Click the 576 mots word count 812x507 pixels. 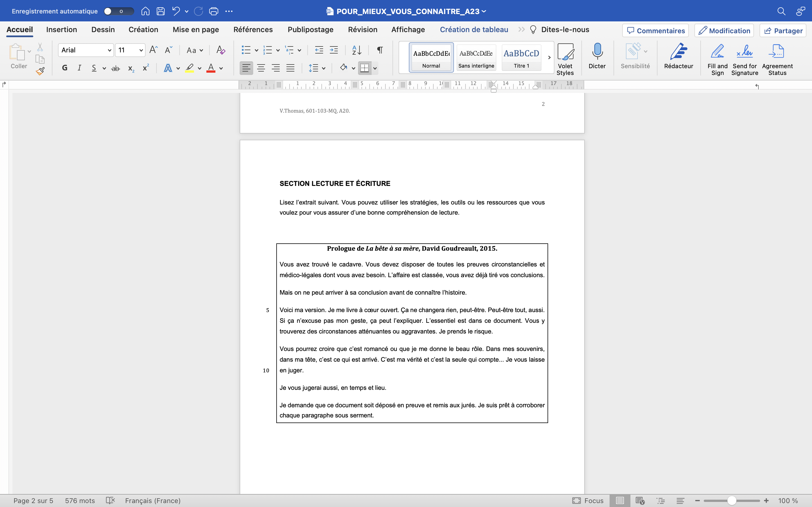[x=80, y=501]
